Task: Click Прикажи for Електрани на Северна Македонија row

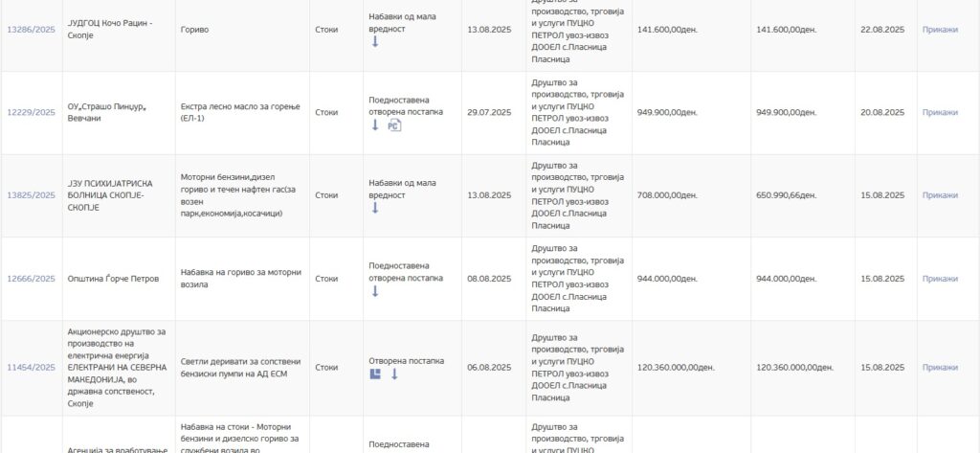Action: click(940, 367)
